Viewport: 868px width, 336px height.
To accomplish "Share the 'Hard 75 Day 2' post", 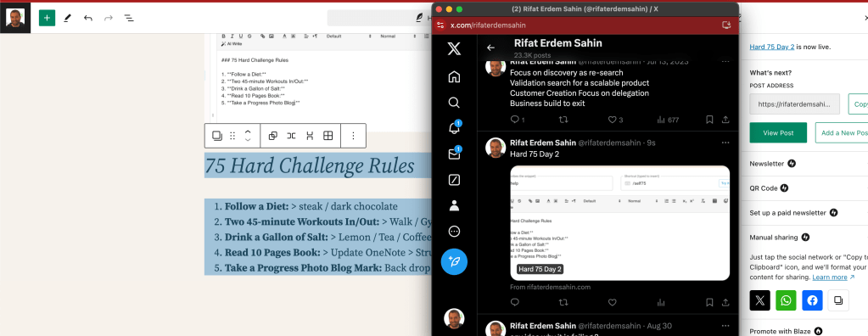I will click(x=725, y=302).
